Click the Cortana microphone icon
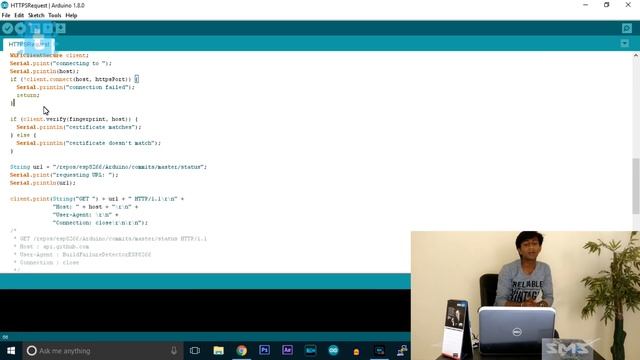The width and height of the screenshot is (640, 360). [x=174, y=351]
